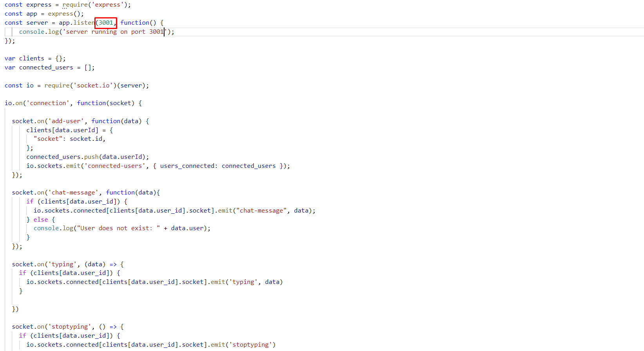
Task: Click the port number 3001 in app.listen
Action: (106, 23)
